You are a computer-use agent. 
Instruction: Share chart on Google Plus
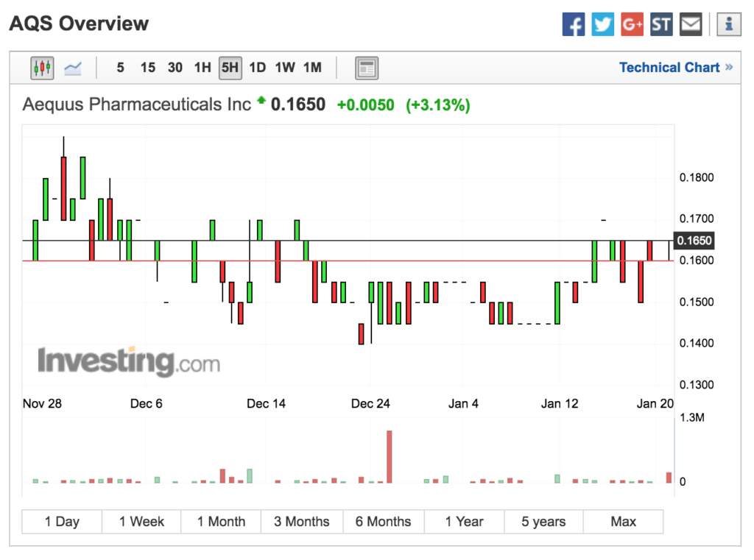click(632, 24)
